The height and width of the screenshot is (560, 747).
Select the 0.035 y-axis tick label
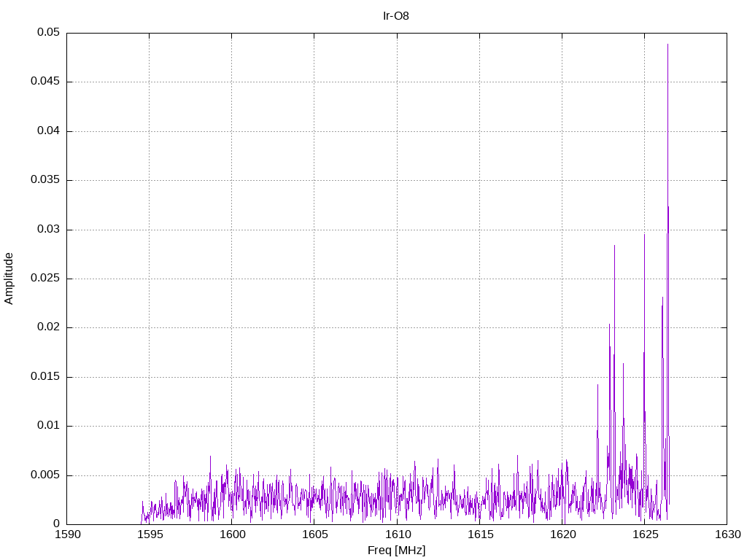coord(45,180)
